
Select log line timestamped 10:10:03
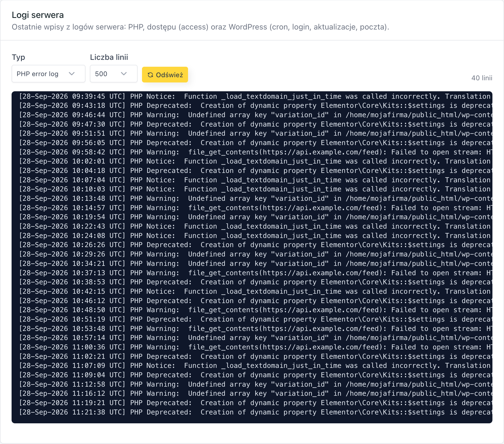tap(256, 189)
